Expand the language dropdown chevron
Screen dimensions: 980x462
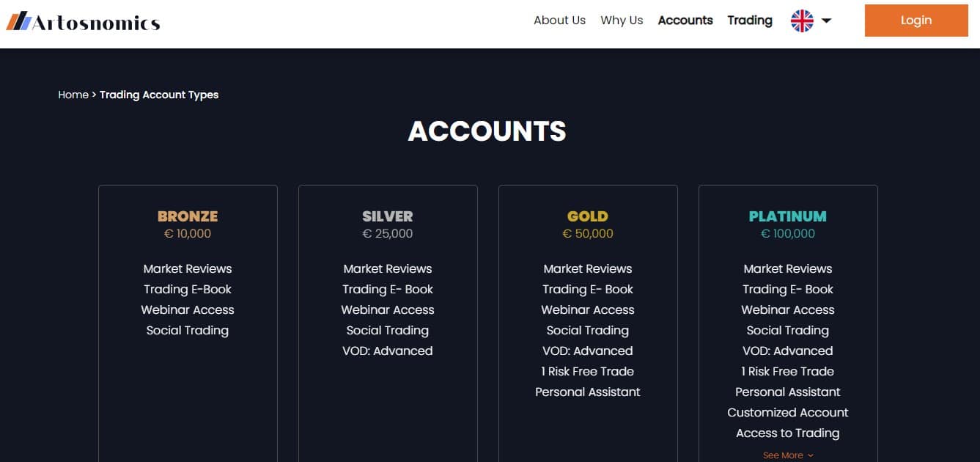point(826,21)
